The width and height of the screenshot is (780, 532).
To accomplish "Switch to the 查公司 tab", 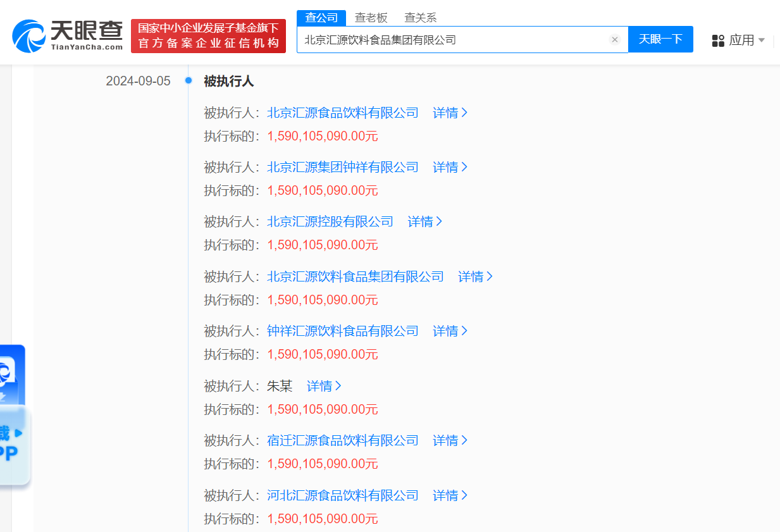I will point(321,18).
